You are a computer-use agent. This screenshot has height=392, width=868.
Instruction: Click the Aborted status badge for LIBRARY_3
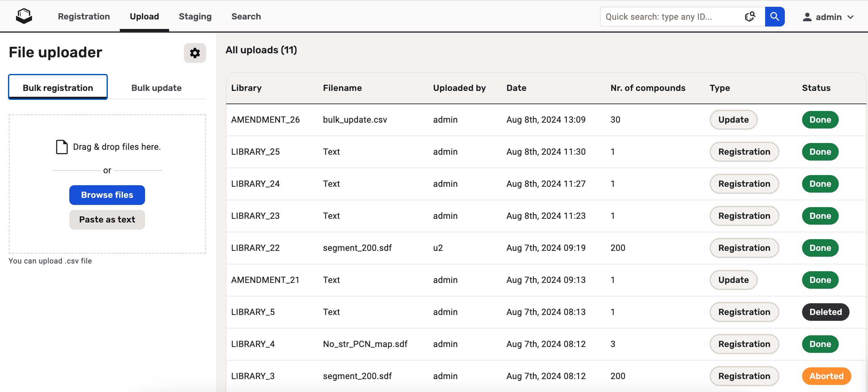pos(826,376)
